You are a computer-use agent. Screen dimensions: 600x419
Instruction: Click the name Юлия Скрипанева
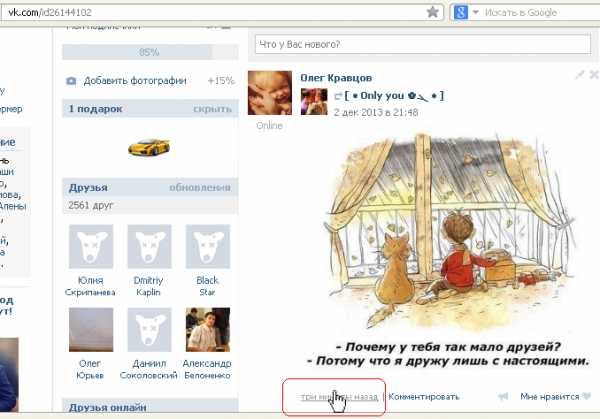90,286
